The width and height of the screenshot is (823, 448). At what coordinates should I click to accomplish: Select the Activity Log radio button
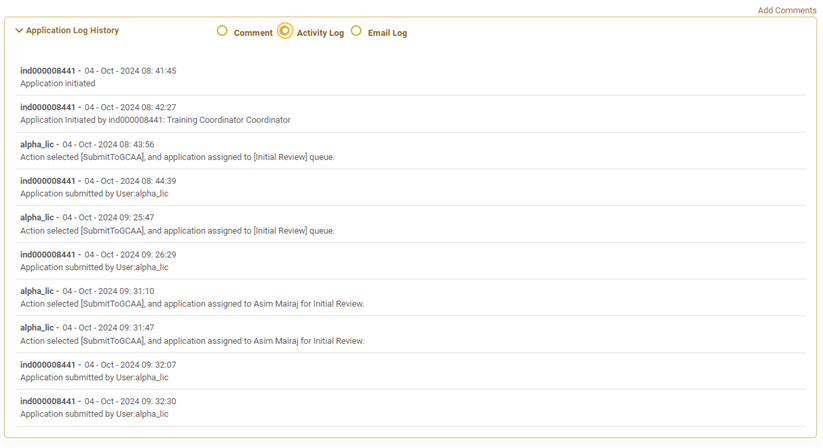[285, 31]
